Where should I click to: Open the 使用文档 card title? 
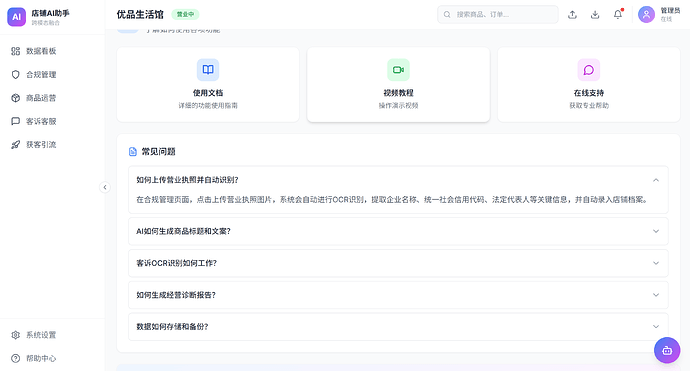pyautogui.click(x=208, y=93)
